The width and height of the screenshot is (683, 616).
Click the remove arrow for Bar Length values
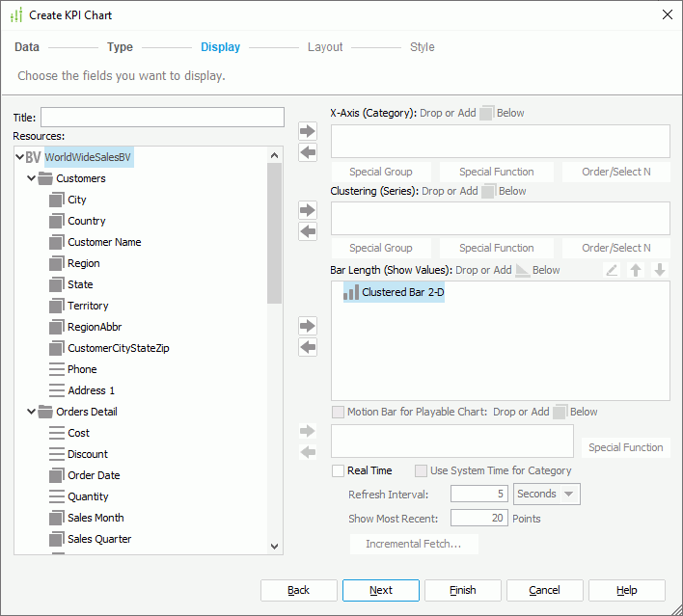click(308, 347)
